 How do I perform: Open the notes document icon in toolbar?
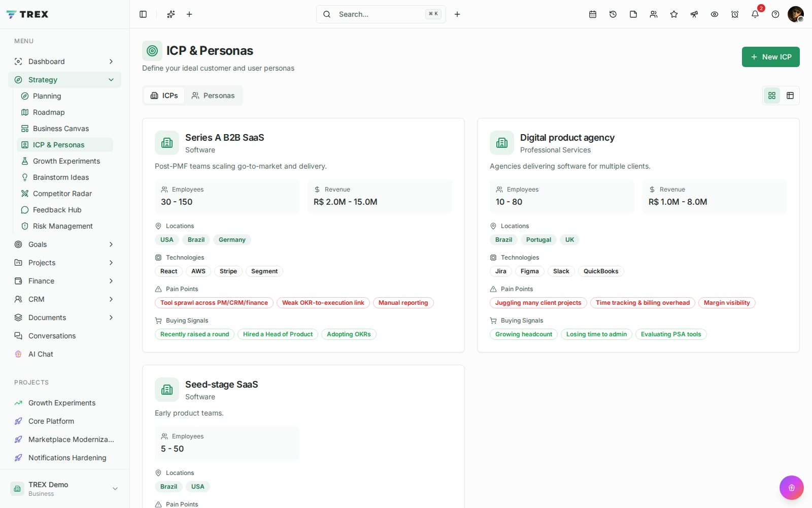point(633,14)
